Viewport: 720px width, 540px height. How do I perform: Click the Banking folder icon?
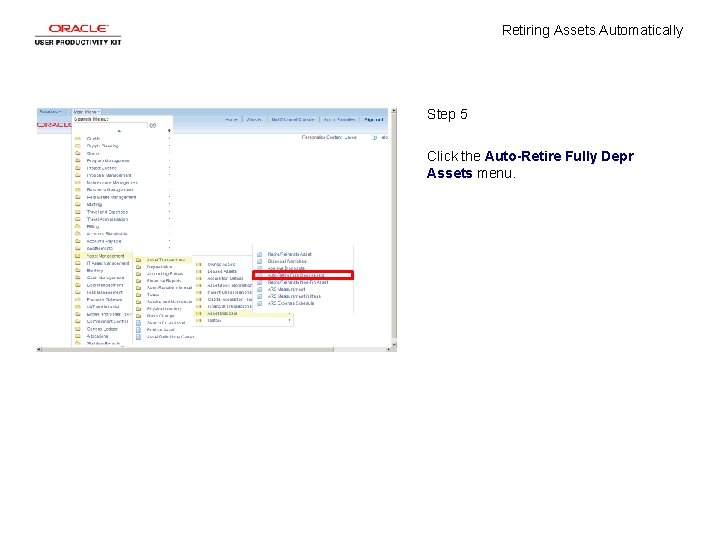pos(78,270)
